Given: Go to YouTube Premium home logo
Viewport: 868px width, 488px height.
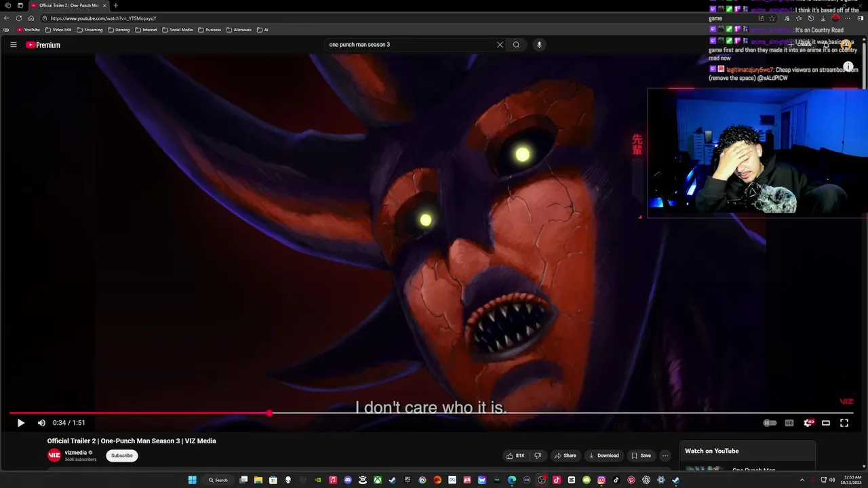Looking at the screenshot, I should click(43, 45).
